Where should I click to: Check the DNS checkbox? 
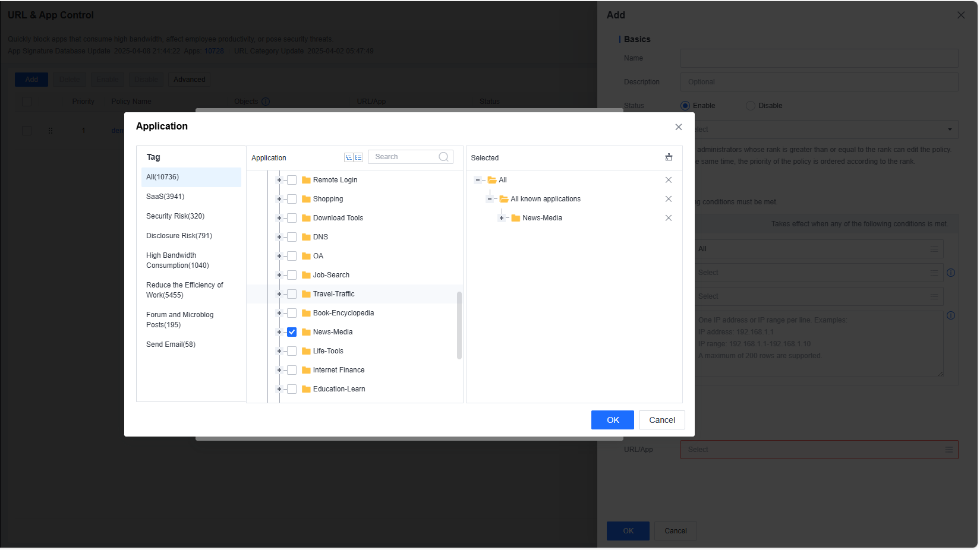[x=292, y=237]
